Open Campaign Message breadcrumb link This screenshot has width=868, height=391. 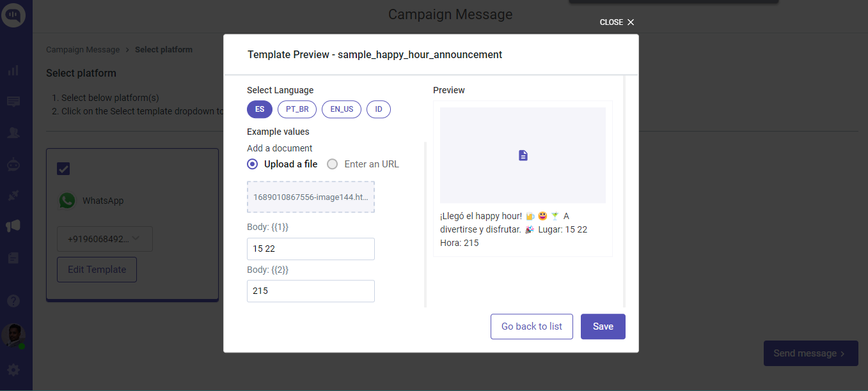(x=83, y=50)
